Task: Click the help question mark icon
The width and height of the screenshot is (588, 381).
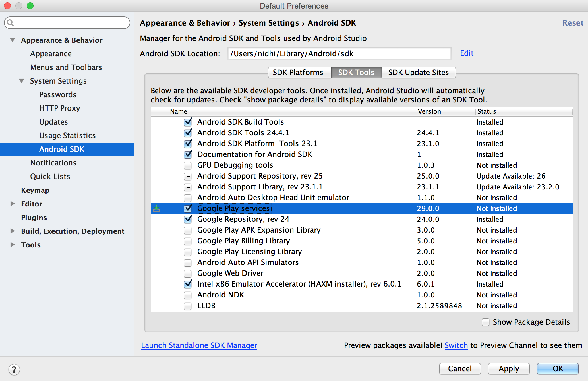Action: [x=14, y=370]
